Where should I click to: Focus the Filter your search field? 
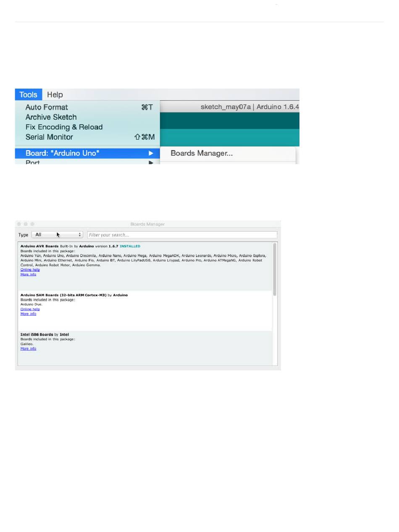(182, 235)
